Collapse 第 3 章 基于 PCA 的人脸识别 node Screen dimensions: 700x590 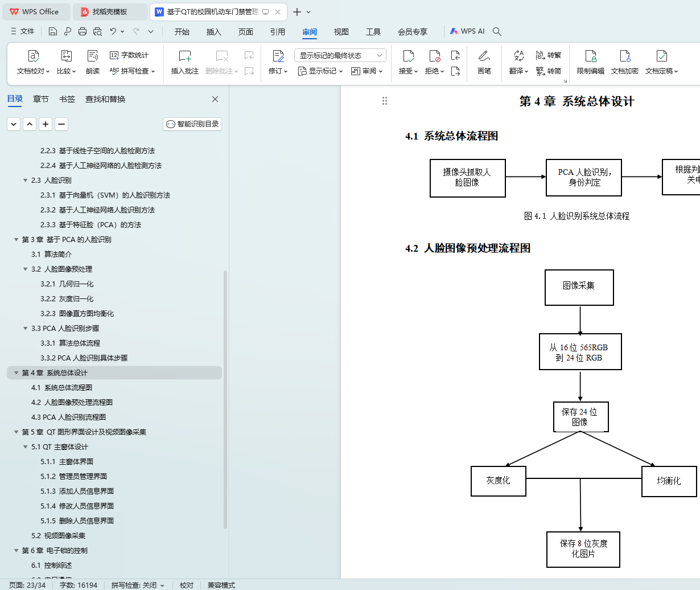pyautogui.click(x=17, y=240)
